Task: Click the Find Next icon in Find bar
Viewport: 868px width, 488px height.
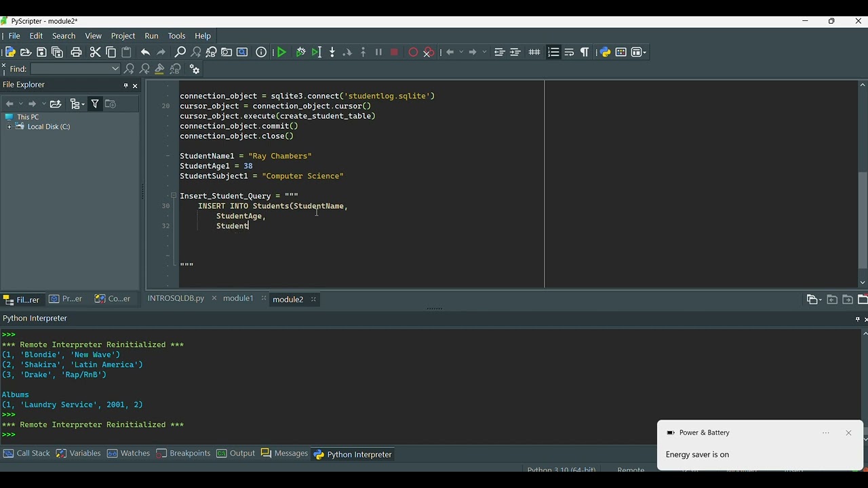Action: coord(129,69)
